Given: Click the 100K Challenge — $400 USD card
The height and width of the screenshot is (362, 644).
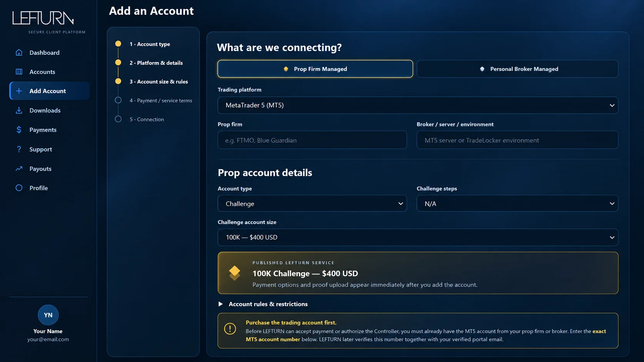Looking at the screenshot, I should 418,273.
